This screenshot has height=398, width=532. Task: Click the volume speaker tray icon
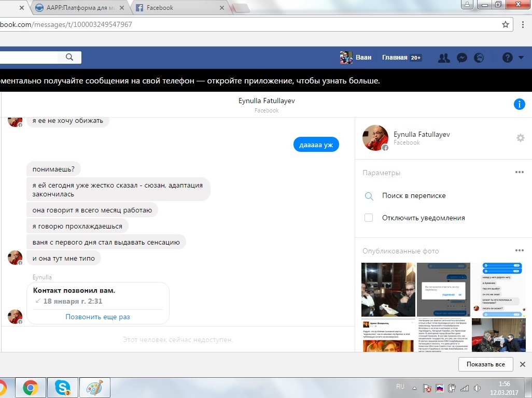(477, 388)
